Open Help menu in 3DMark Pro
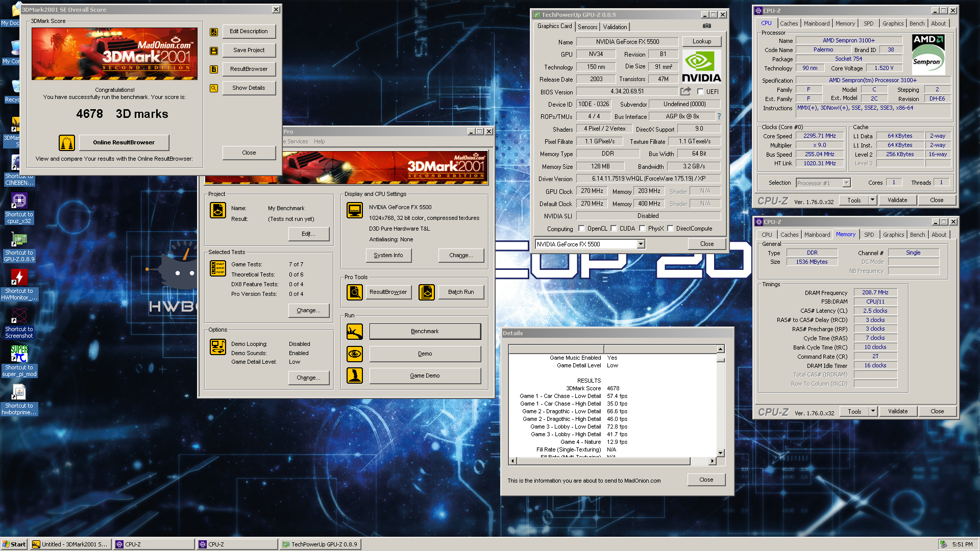Image resolution: width=980 pixels, height=551 pixels. (x=320, y=142)
